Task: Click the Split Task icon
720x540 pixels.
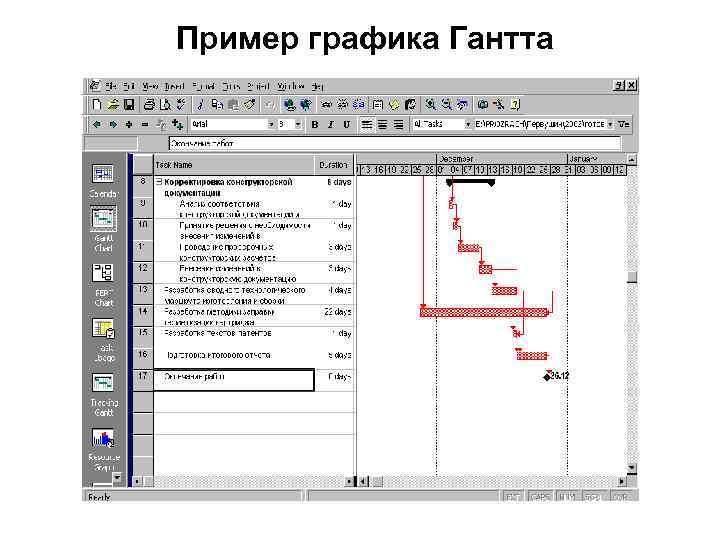Action: pos(359,105)
